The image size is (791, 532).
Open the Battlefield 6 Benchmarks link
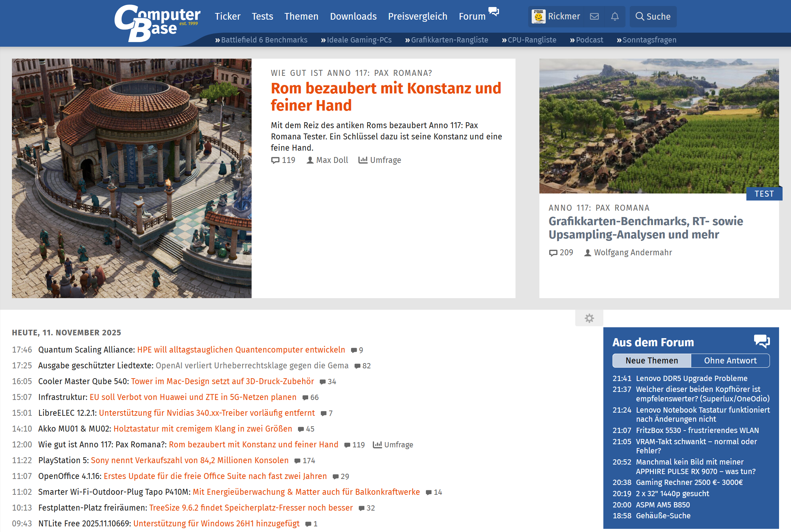pos(264,40)
